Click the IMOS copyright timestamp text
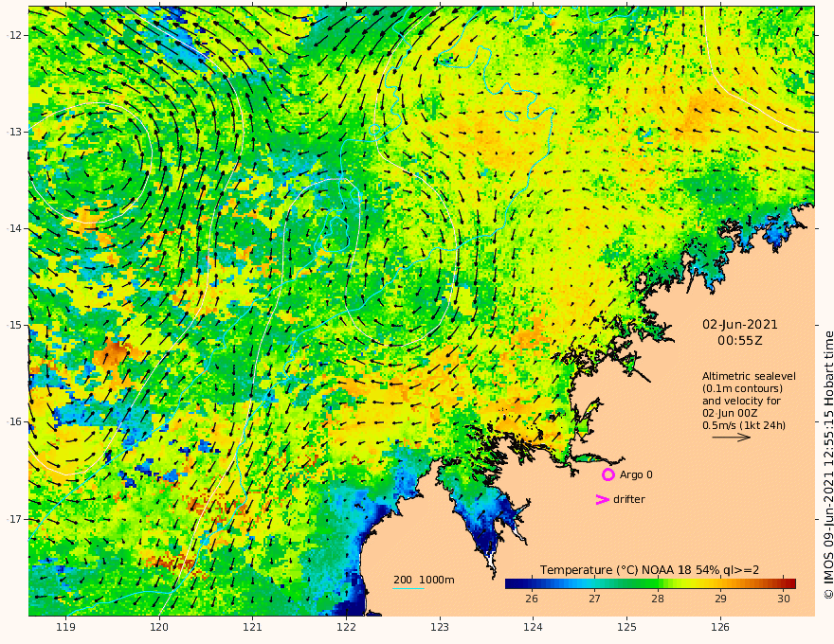The width and height of the screenshot is (834, 644). pos(828,465)
